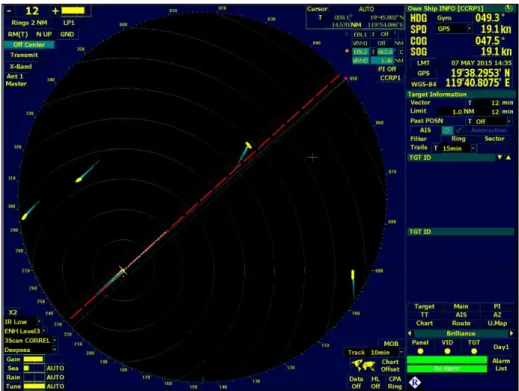Open Target menu
The height and width of the screenshot is (391, 519).
tap(424, 306)
